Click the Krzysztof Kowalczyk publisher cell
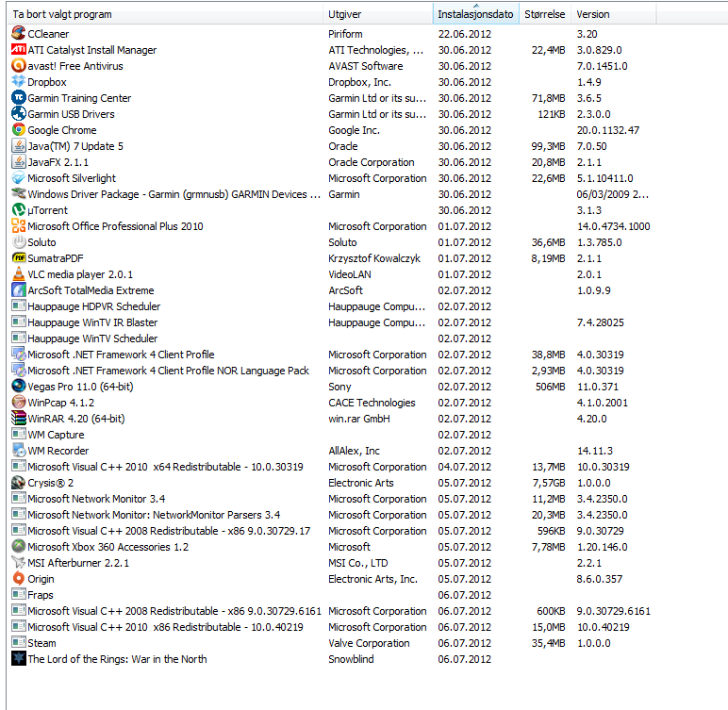The width and height of the screenshot is (728, 710). (374, 258)
